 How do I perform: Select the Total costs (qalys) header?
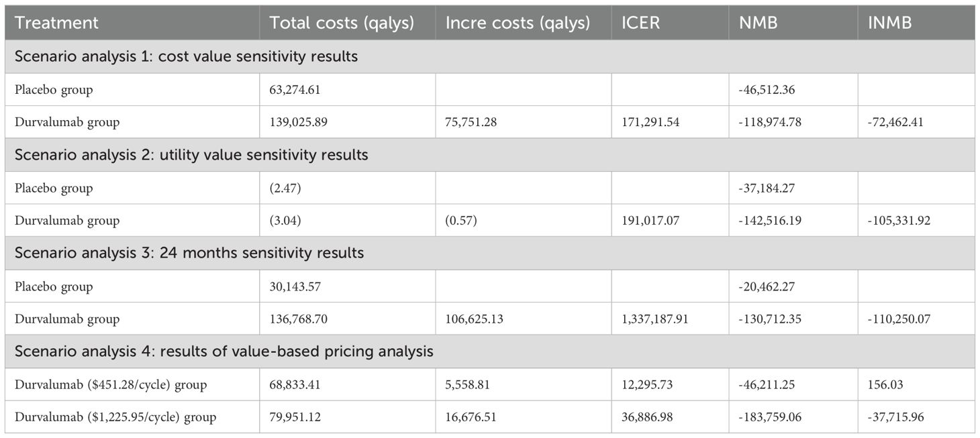342,22
